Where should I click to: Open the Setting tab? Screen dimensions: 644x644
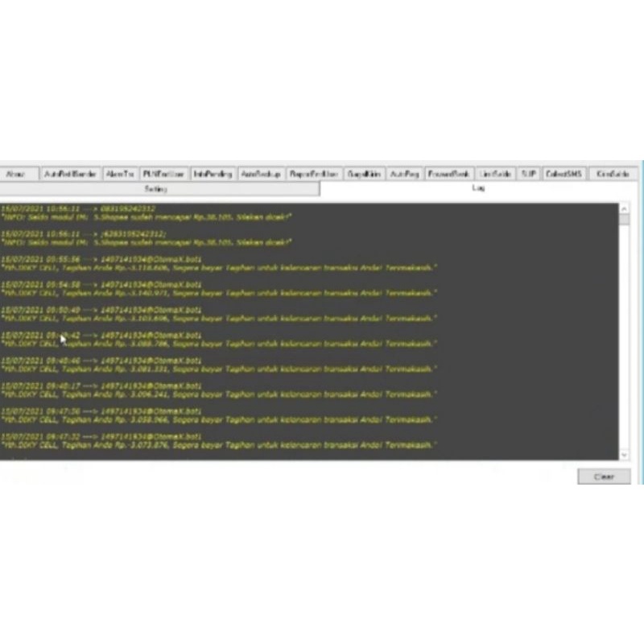(x=155, y=188)
